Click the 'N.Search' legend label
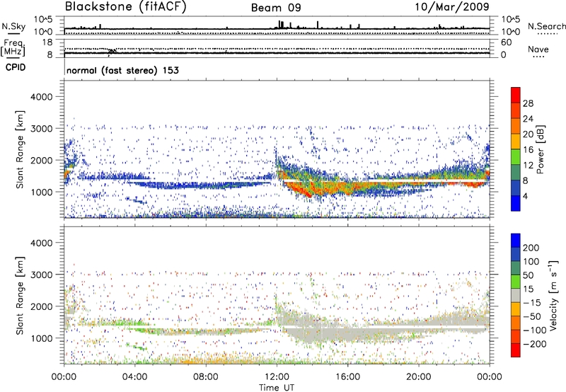Screen dimensions: 566x392 (546, 26)
